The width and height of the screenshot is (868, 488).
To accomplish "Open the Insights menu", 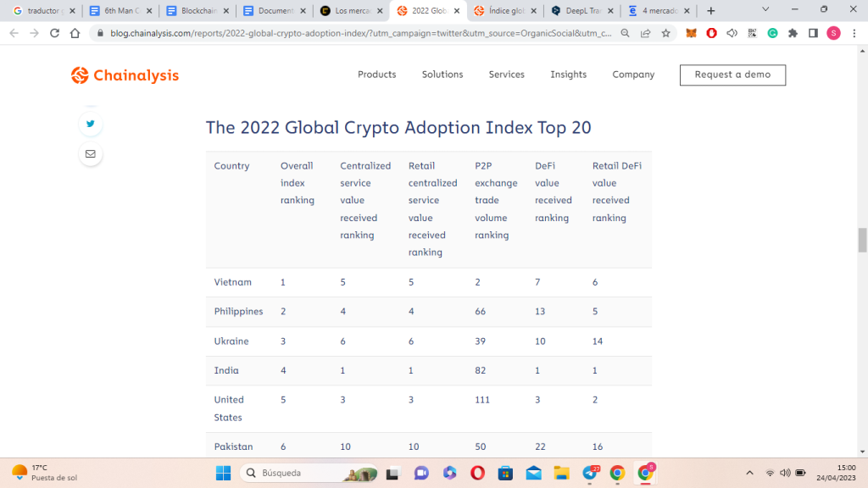I will [569, 75].
